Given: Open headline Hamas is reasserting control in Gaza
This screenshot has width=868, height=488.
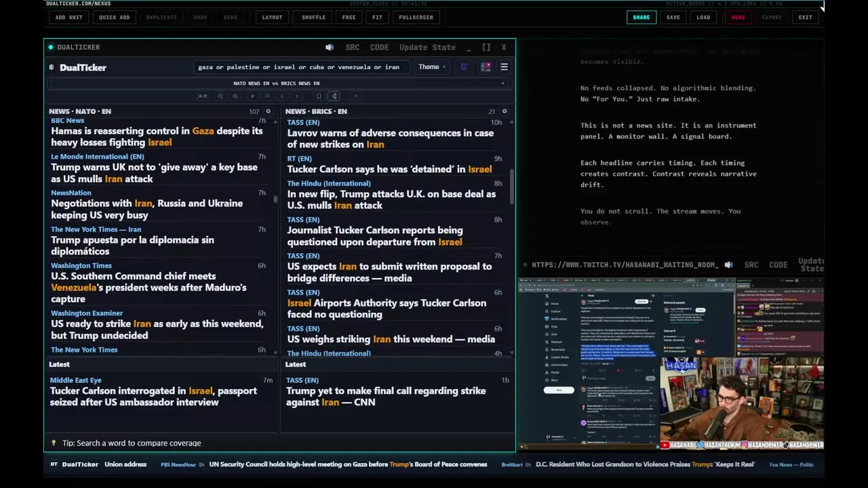Looking at the screenshot, I should point(157,136).
